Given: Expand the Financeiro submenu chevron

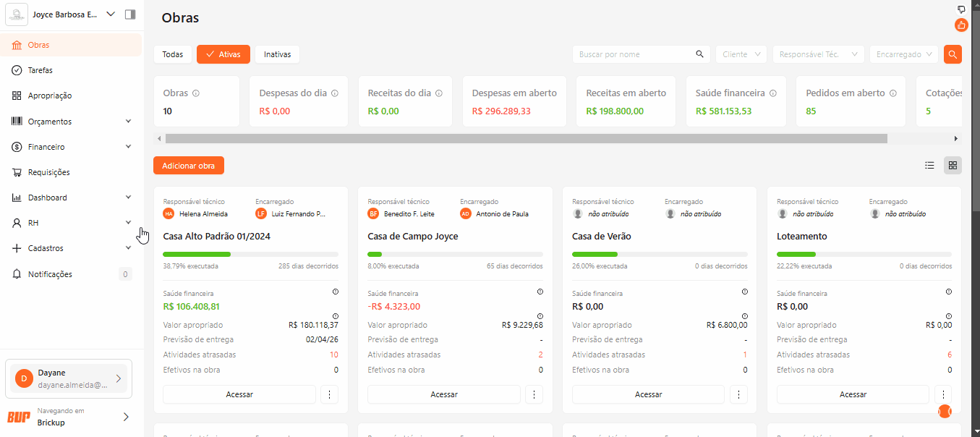Looking at the screenshot, I should point(128,147).
